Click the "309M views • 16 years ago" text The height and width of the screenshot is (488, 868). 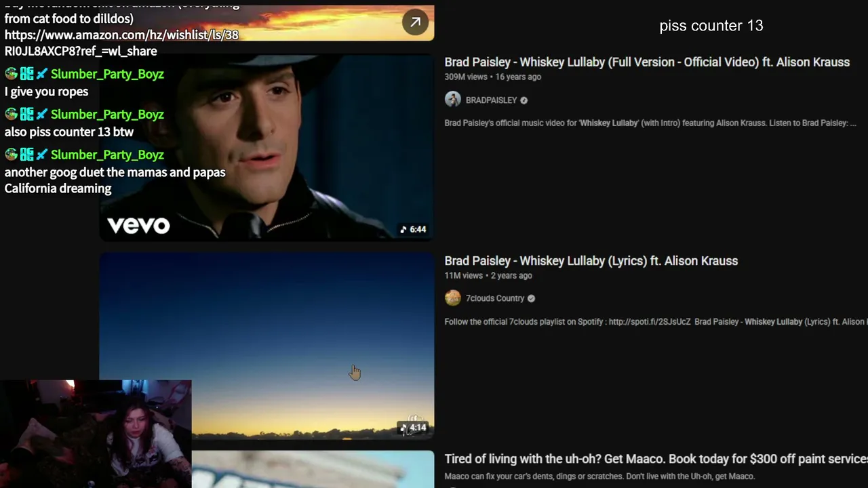[493, 77]
